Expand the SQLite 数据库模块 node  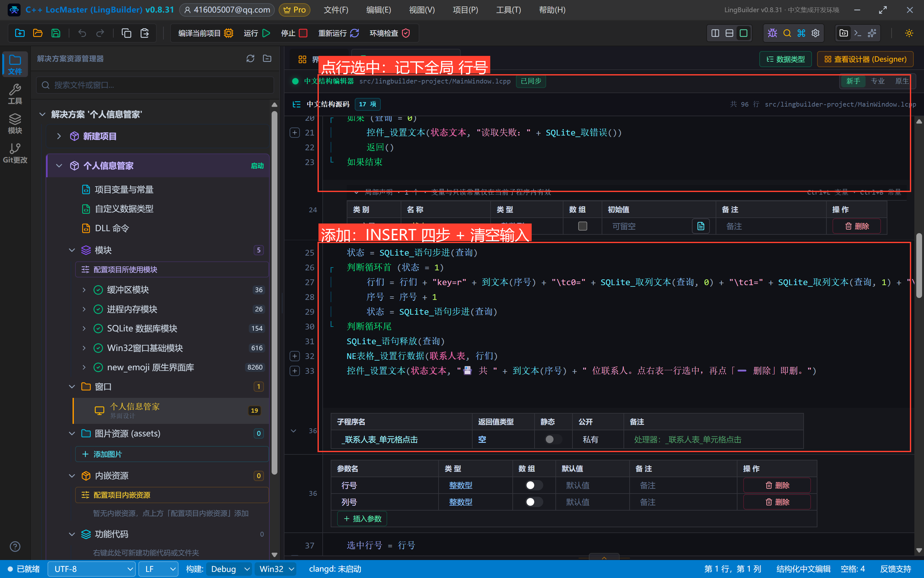(x=84, y=328)
